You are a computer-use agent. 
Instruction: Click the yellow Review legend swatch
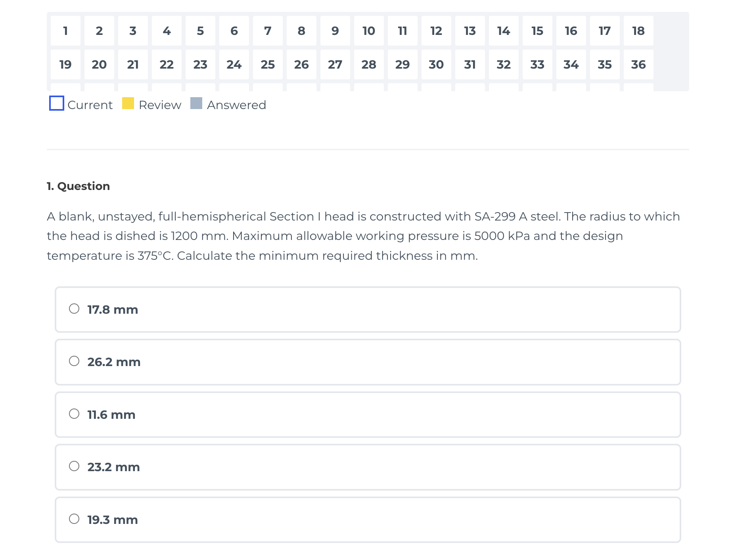tap(128, 103)
